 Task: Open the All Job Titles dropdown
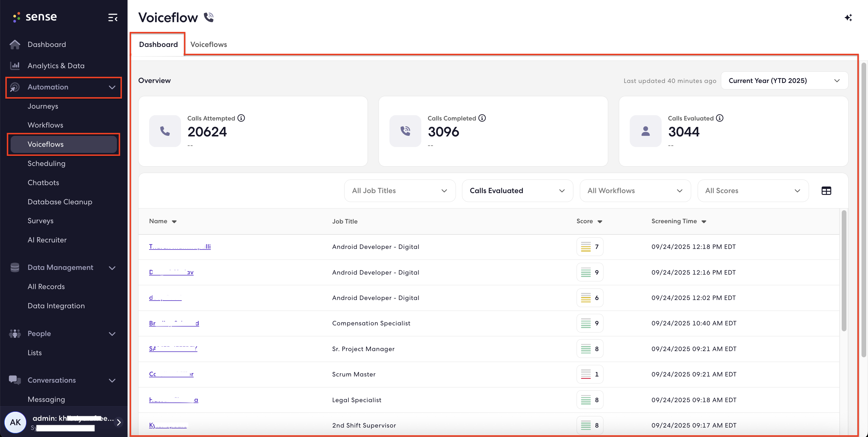pos(400,191)
